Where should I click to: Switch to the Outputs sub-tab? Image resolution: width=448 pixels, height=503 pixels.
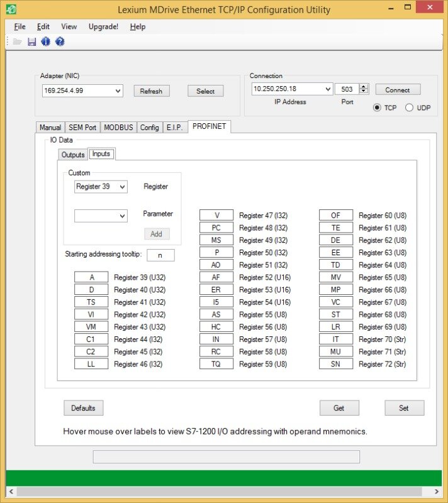click(x=73, y=155)
